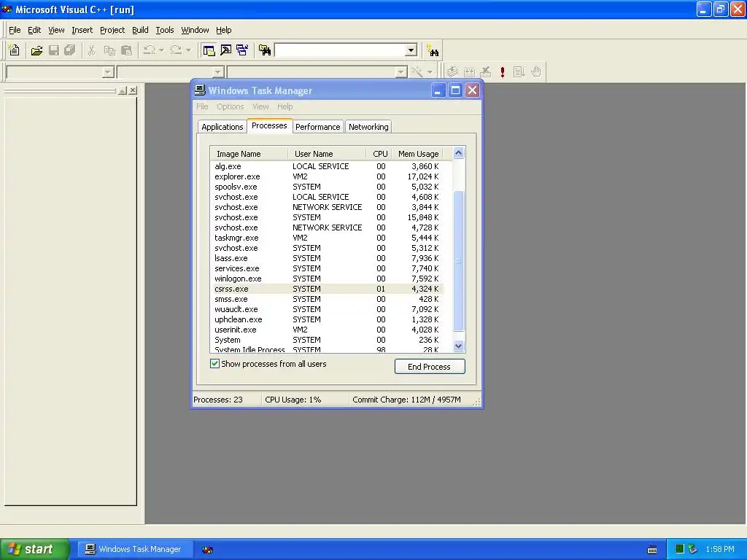Click the Find in Files icon

click(x=265, y=50)
